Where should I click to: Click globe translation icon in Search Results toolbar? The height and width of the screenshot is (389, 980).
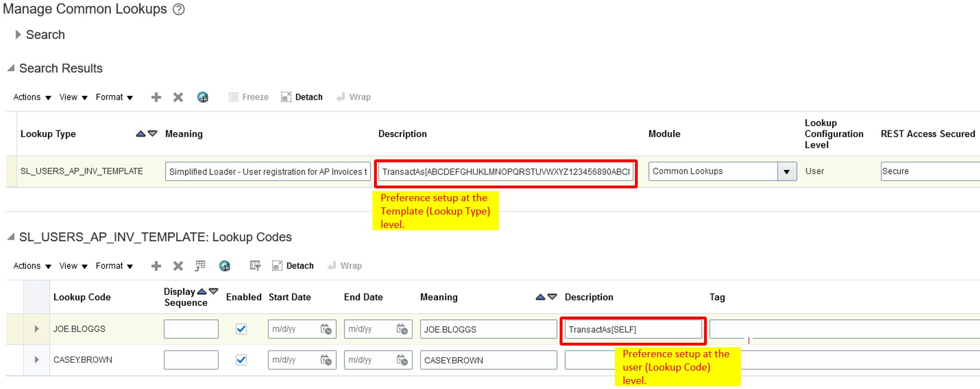[203, 97]
